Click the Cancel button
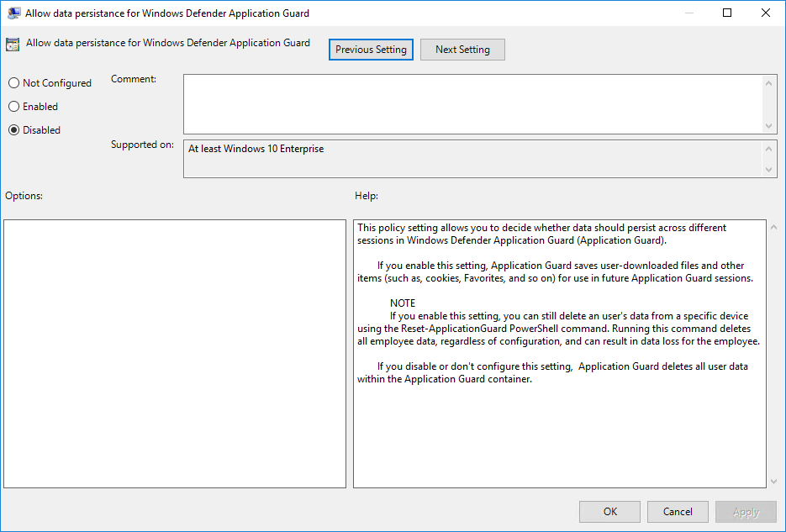This screenshot has width=786, height=532. (678, 512)
